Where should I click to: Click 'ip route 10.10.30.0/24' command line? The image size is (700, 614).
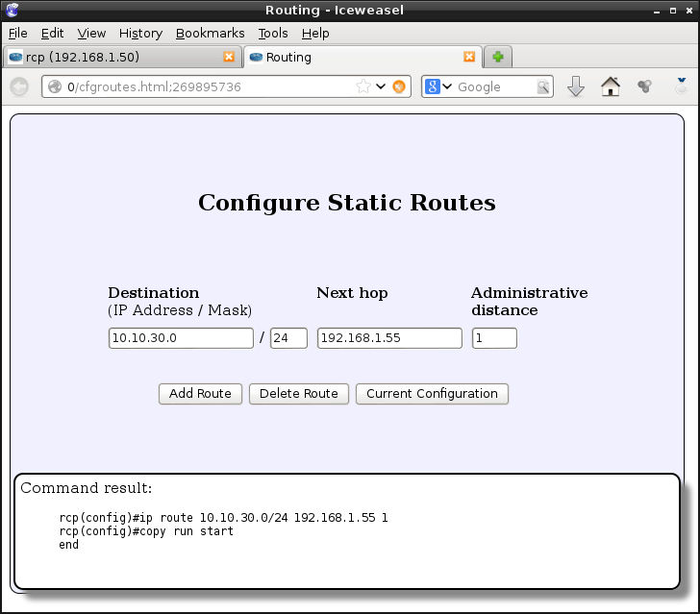click(224, 518)
